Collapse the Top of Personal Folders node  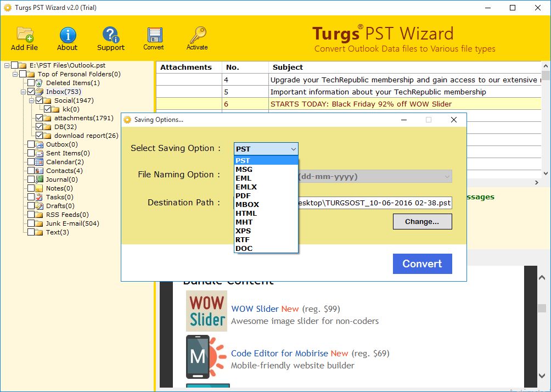(x=15, y=74)
